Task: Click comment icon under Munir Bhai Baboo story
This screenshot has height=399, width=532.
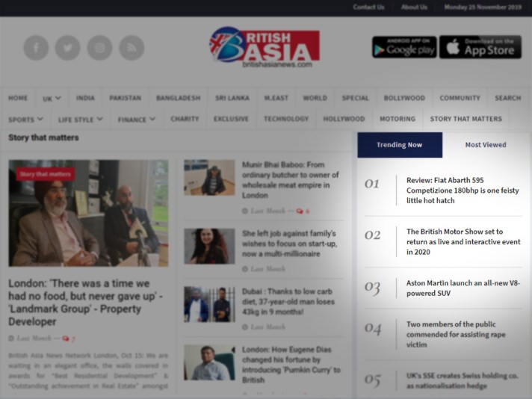Action: [300, 211]
